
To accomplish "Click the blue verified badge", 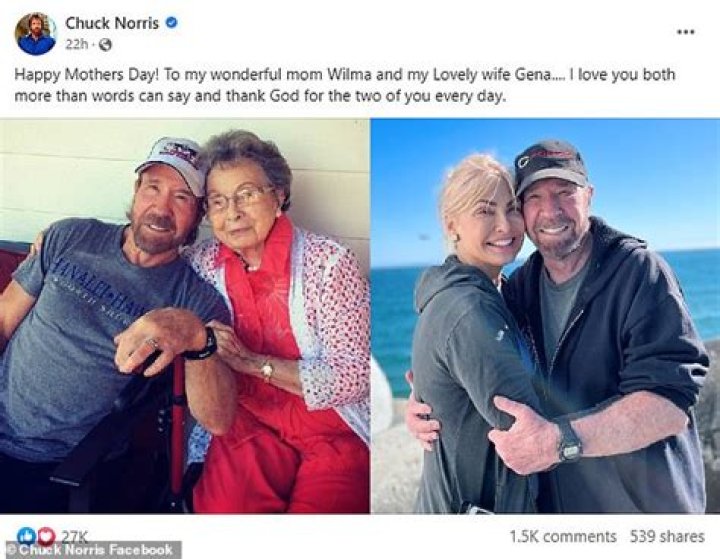I will 172,22.
